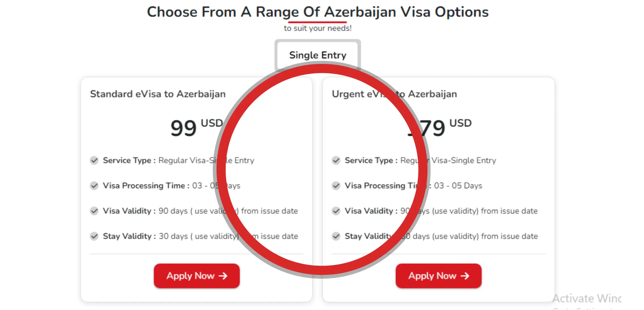This screenshot has width=644, height=310.
Task: Click Visa Processing Time checkmark in Urgent card
Action: (x=336, y=186)
